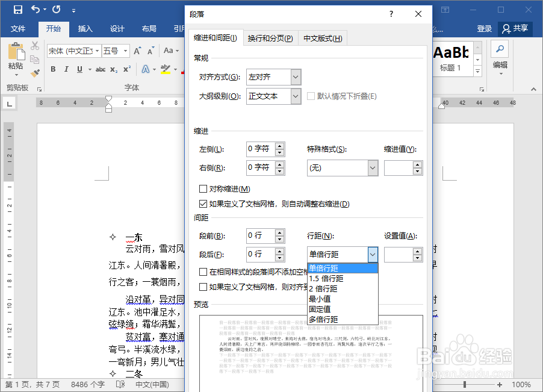This screenshot has width=543, height=392.
Task: Click right indent (右侧) value field
Action: 261,167
